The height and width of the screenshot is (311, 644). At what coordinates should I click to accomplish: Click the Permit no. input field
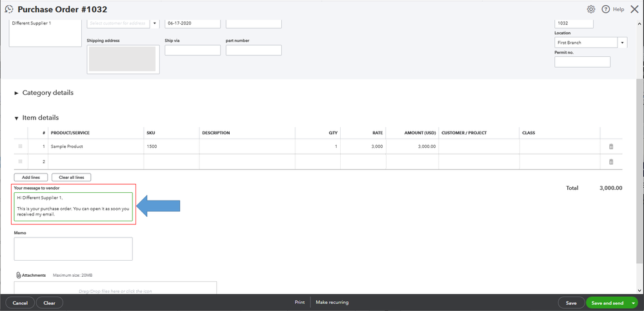coord(583,62)
